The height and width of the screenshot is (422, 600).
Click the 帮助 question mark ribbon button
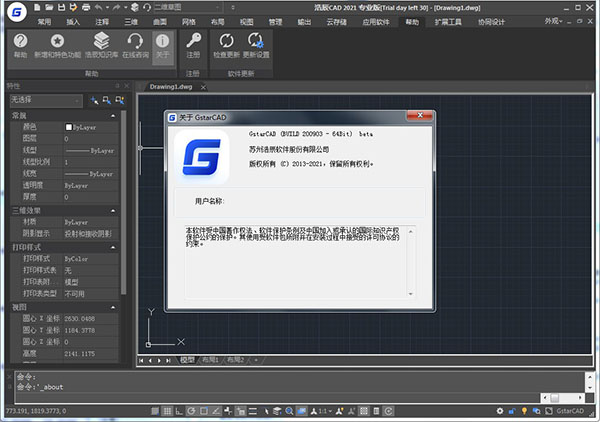20,46
